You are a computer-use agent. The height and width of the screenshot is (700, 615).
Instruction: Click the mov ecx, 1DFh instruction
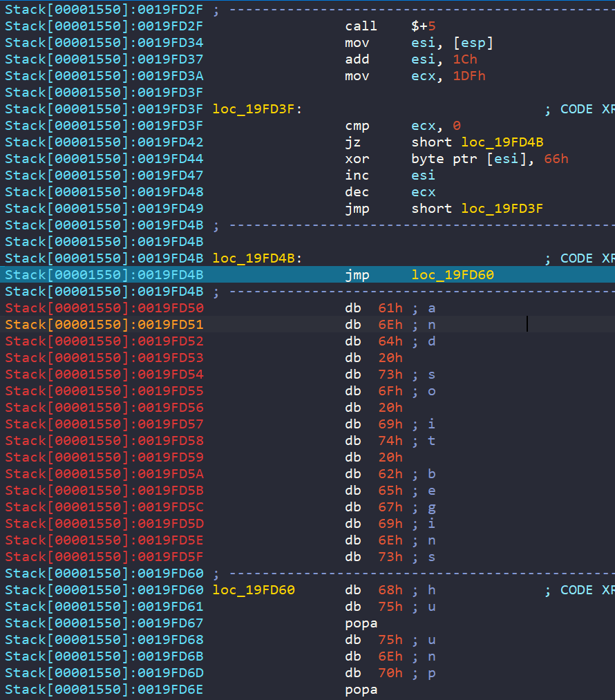[415, 76]
